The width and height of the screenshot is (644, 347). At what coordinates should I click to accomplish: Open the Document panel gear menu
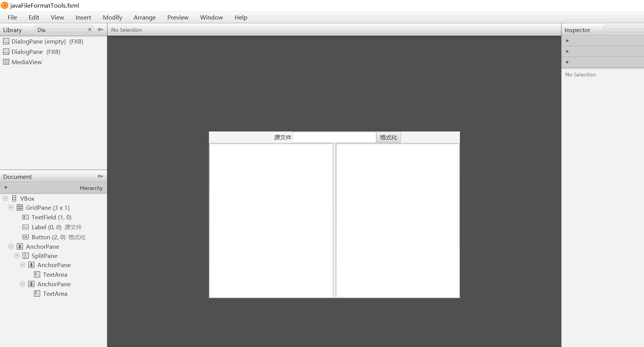pos(100,176)
